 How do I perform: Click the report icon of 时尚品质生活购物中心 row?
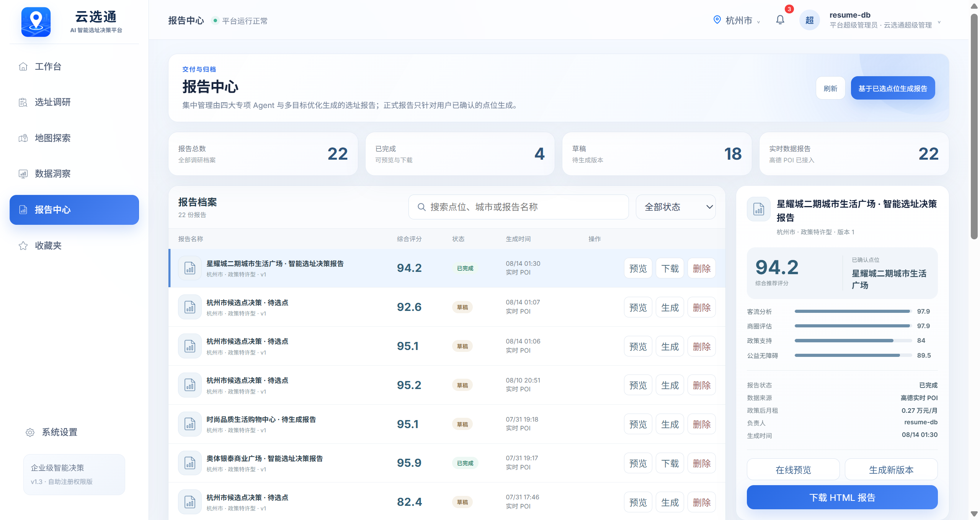click(x=190, y=424)
